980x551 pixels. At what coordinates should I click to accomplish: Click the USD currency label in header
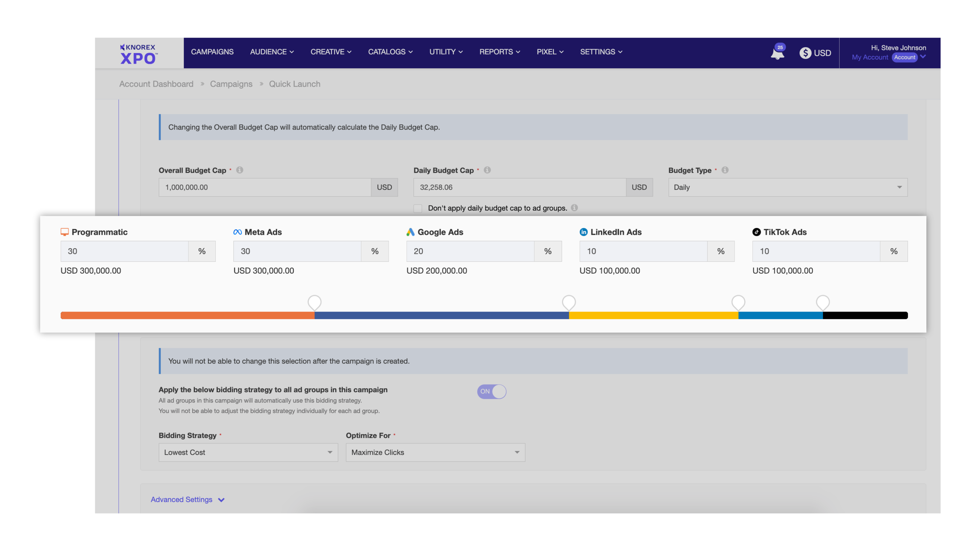click(x=822, y=53)
